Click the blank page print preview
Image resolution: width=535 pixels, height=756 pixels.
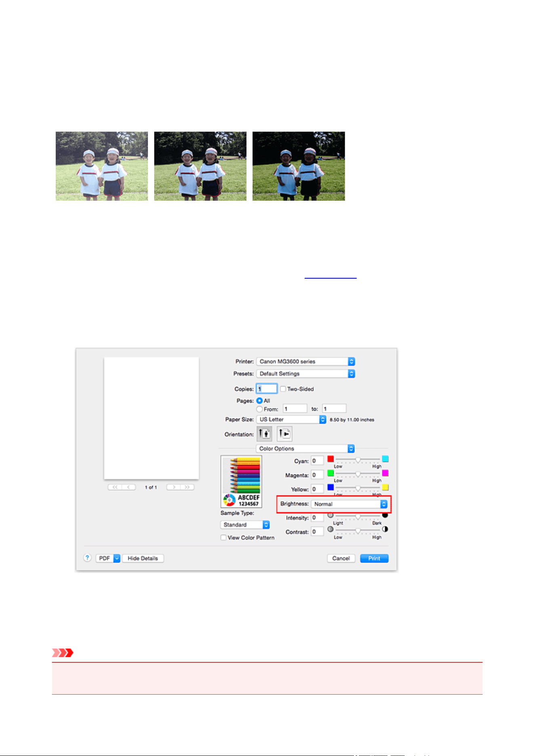coord(151,418)
